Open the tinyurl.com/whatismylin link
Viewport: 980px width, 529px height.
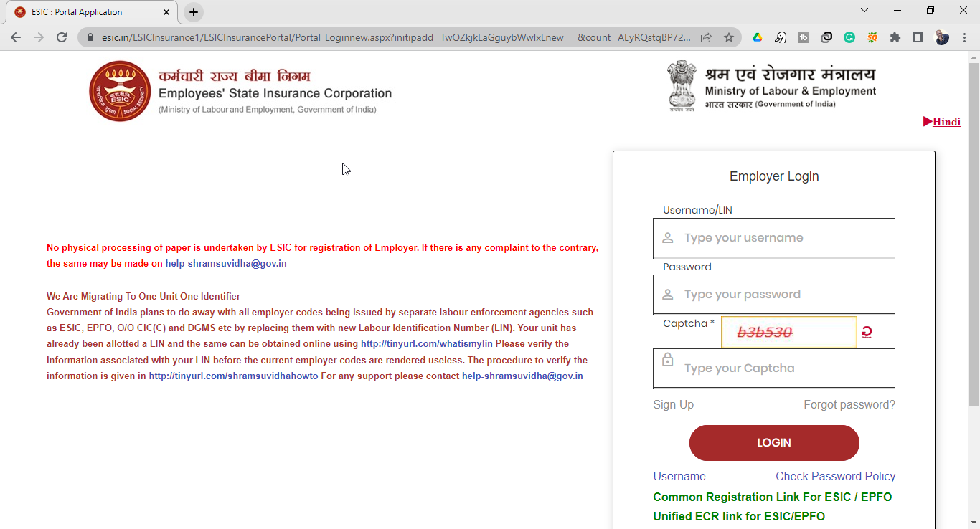click(x=427, y=344)
